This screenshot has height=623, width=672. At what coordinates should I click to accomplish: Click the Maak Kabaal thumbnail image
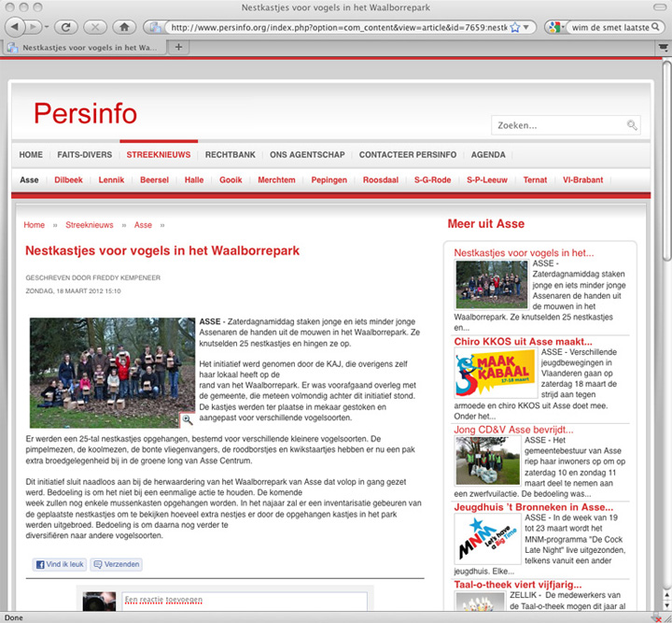(x=496, y=373)
